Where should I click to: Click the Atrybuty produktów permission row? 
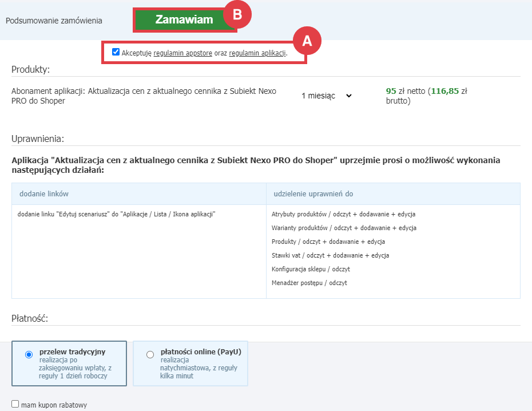tap(343, 214)
